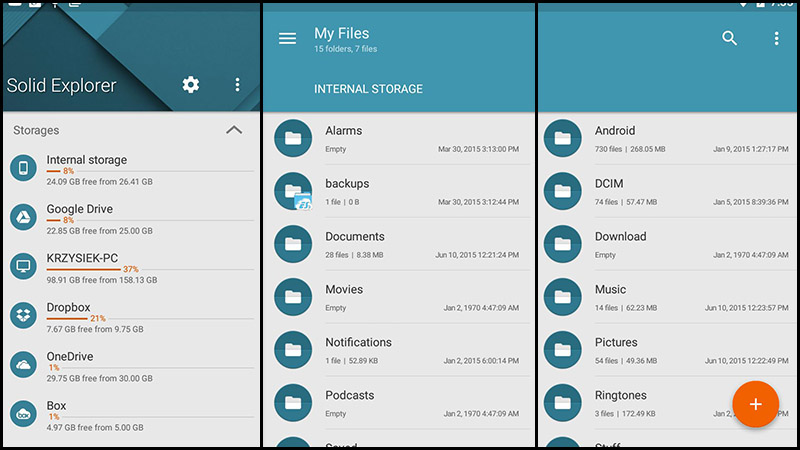Select the INTERNAL STORAGE tab
Screen dimensions: 800x450
(x=368, y=89)
